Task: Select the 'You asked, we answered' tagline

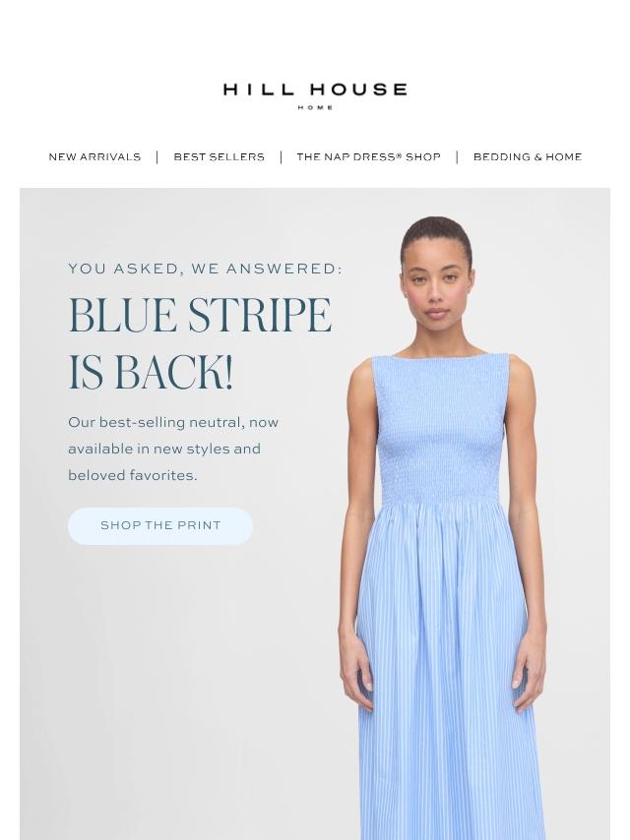Action: (x=205, y=269)
